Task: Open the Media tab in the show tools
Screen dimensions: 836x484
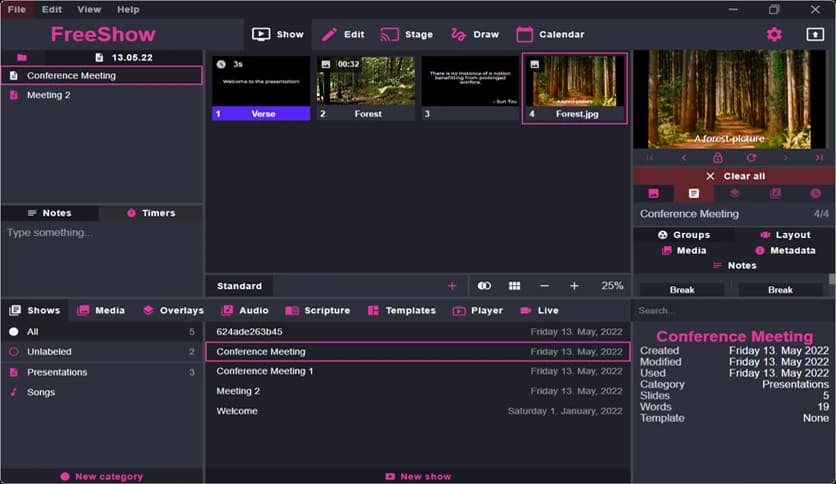Action: pos(684,251)
